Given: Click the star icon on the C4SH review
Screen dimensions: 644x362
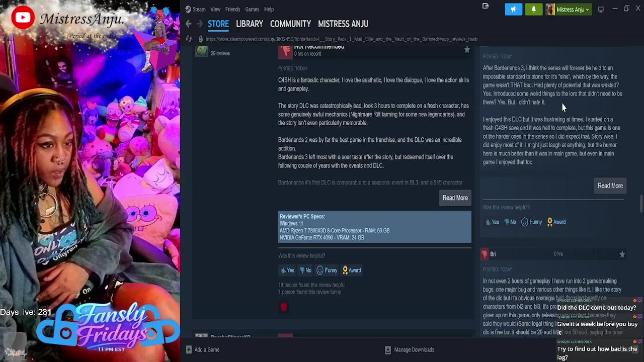Looking at the screenshot, I should [467, 50].
